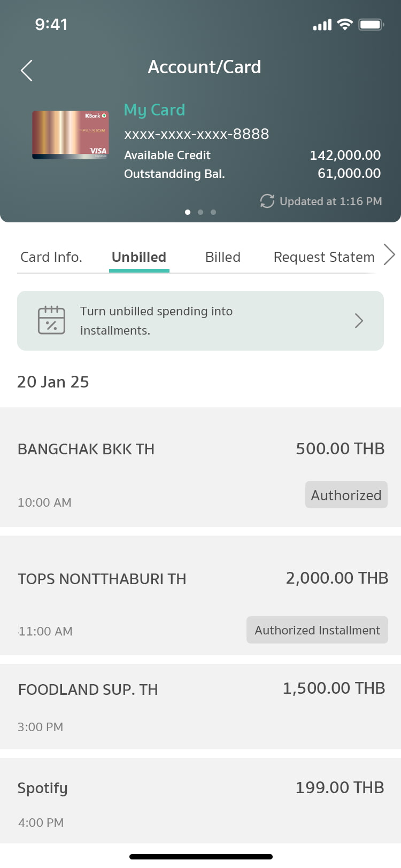Tap the installment calendar icon

51,320
